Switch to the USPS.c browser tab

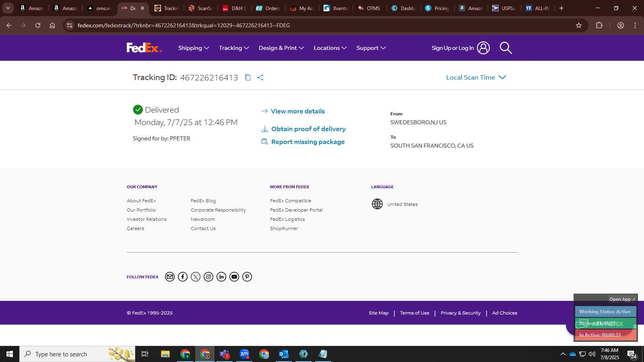(505, 8)
